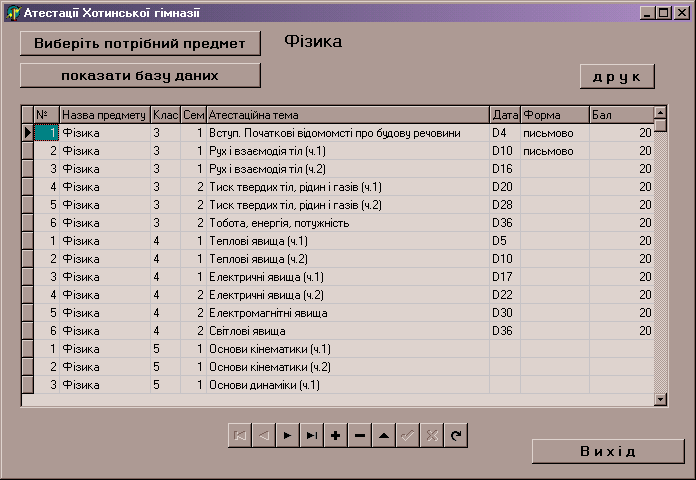Viewport: 696px width, 480px height.
Task: Select cell 'Вступ. Початкові відомомсті про будову речовини'
Action: click(x=348, y=133)
